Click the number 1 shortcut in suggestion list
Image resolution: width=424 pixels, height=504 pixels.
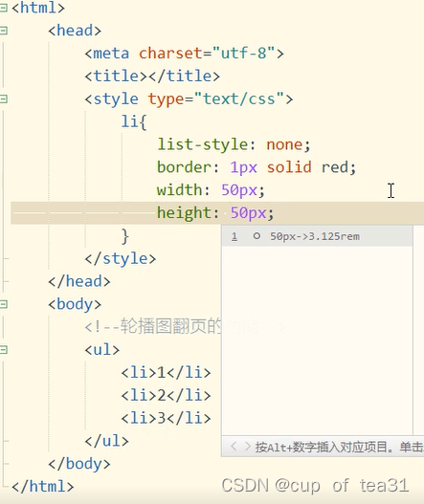tap(234, 236)
